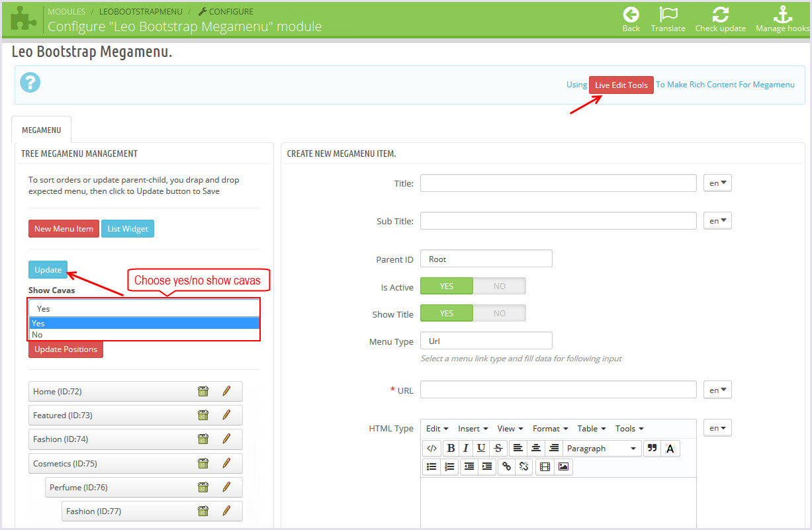
Task: Click the Check update refresh icon
Action: tap(720, 15)
